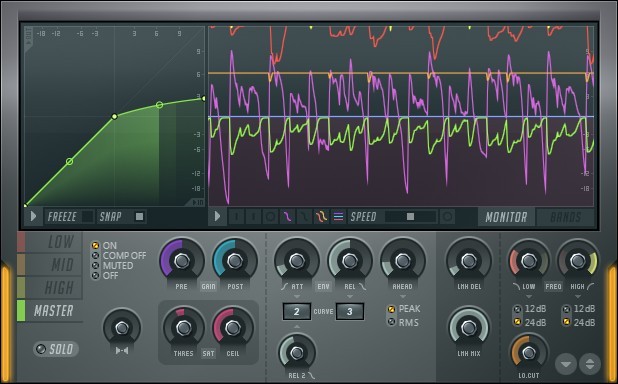This screenshot has width=618, height=384.
Task: Click the curve value box showing 2
Action: coord(297,311)
